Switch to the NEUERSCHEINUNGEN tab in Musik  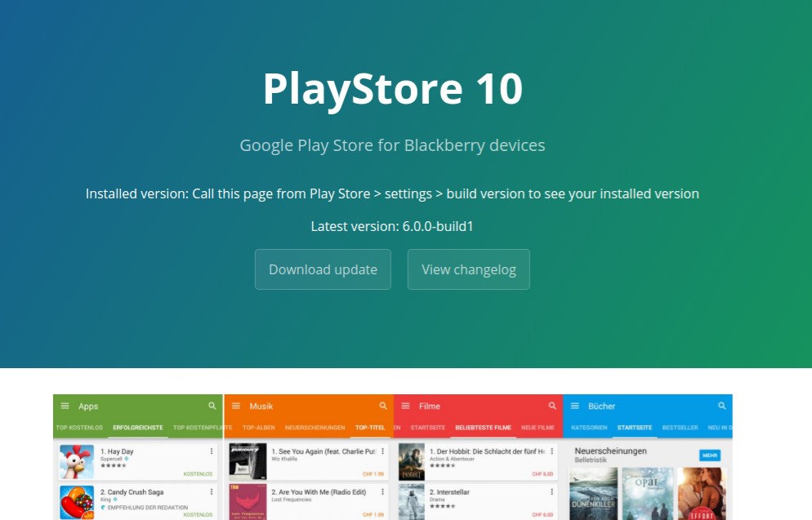pyautogui.click(x=315, y=428)
